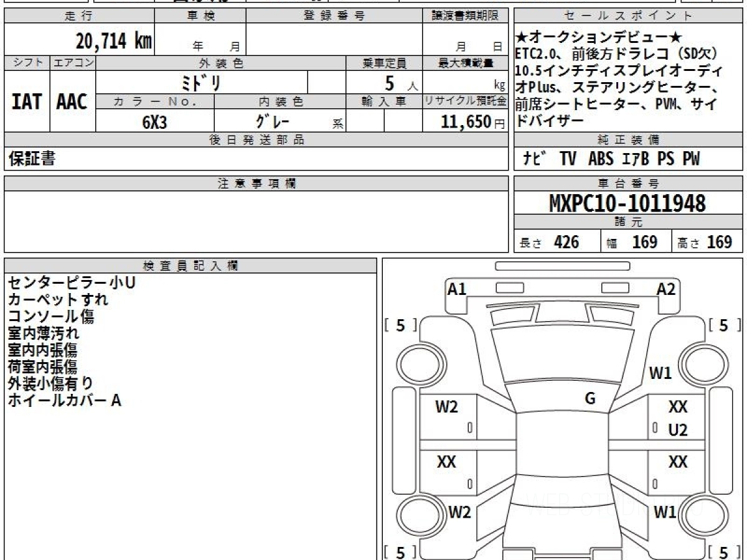Select the W2 mark on the front door panel
747x560 pixels.
(446, 408)
